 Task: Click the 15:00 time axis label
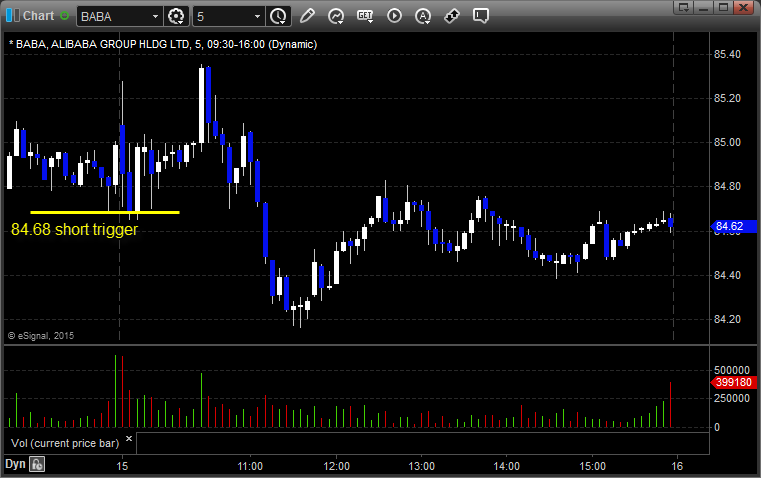tap(592, 466)
